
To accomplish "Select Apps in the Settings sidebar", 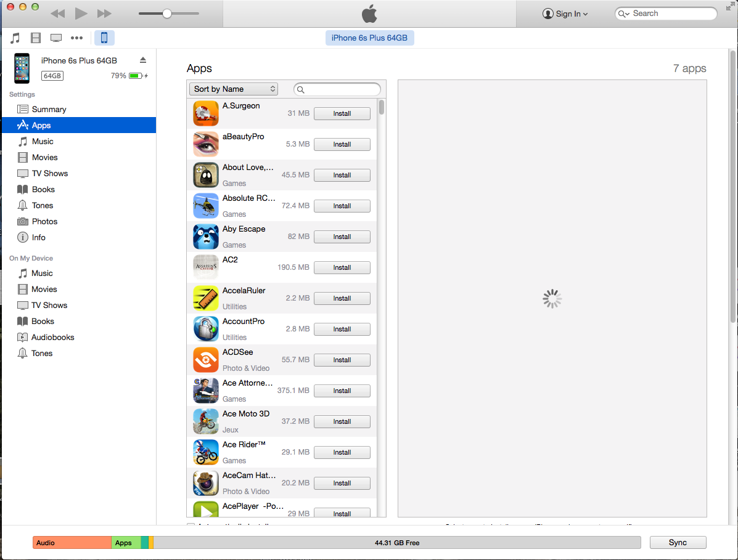I will [x=79, y=125].
